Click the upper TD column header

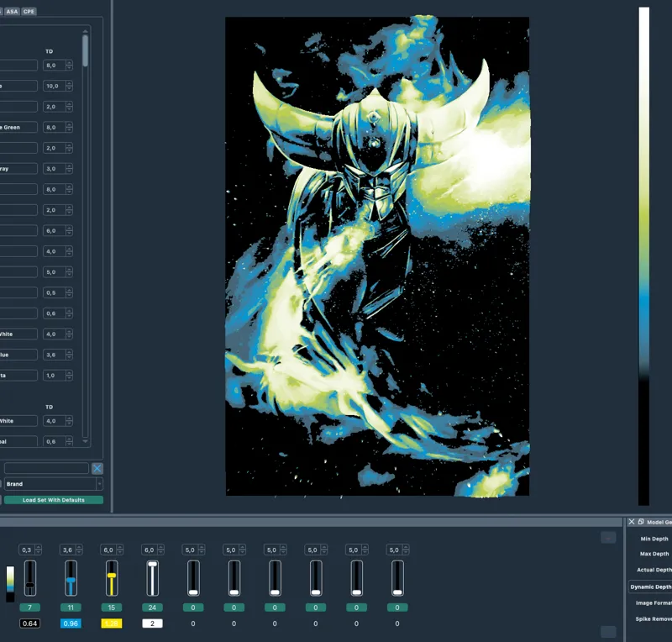pos(50,51)
